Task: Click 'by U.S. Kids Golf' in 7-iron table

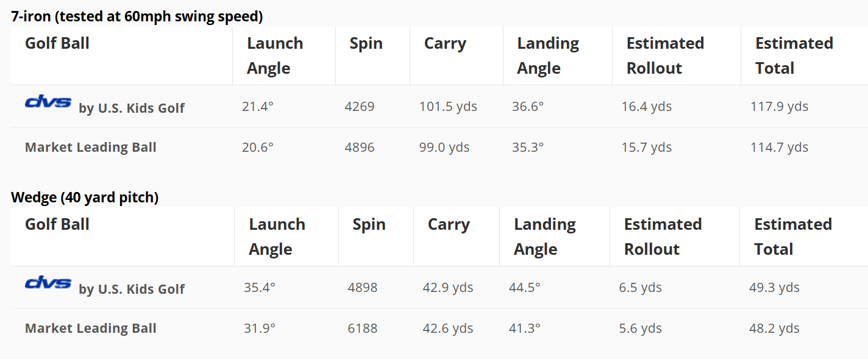Action: point(132,108)
